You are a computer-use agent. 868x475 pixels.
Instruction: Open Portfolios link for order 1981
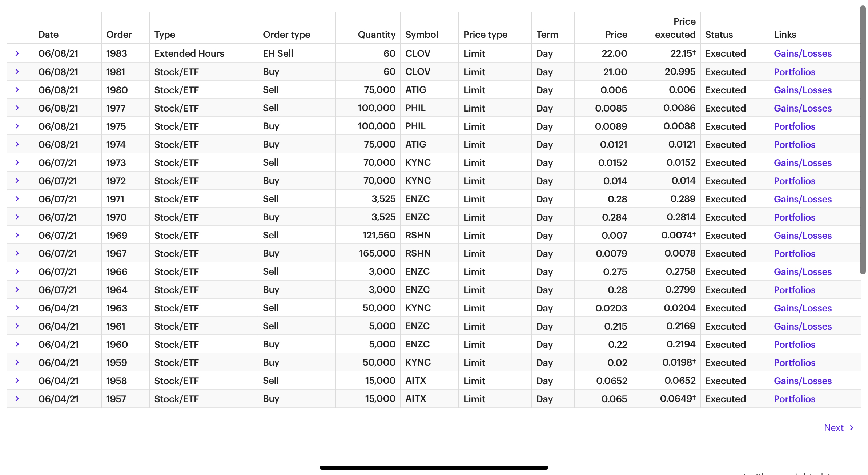[x=794, y=72]
